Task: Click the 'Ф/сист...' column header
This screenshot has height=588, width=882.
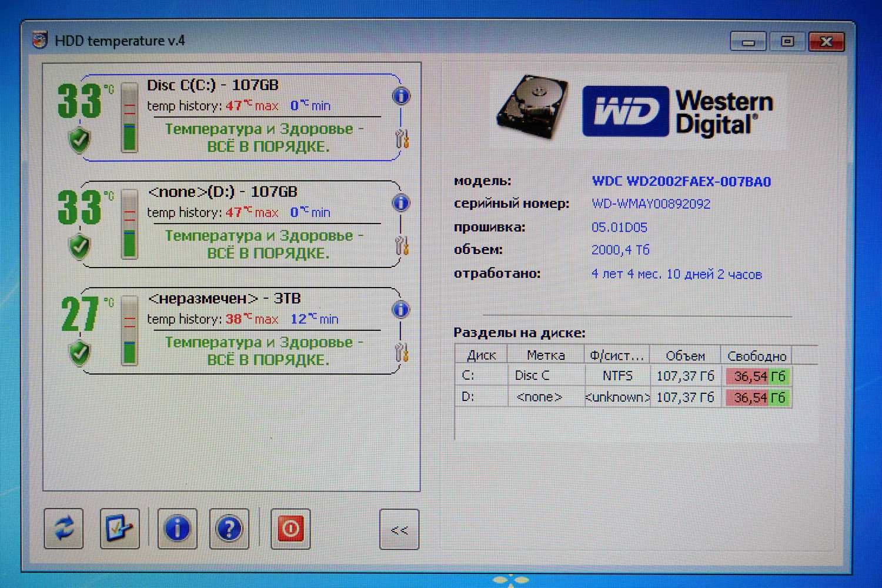Action: pyautogui.click(x=617, y=355)
